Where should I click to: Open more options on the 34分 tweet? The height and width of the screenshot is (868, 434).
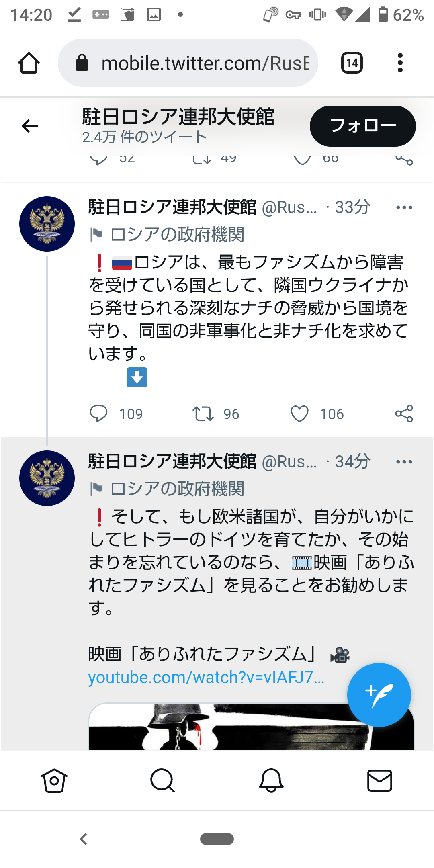coord(404,462)
